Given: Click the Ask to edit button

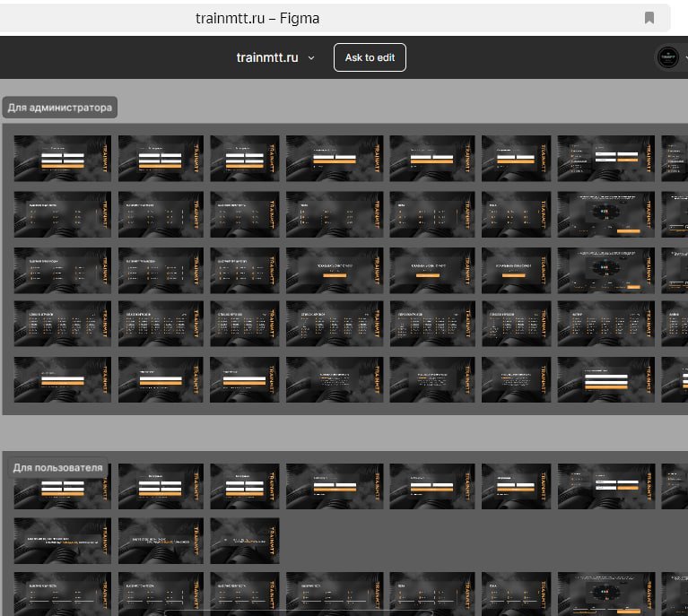Looking at the screenshot, I should tap(370, 57).
